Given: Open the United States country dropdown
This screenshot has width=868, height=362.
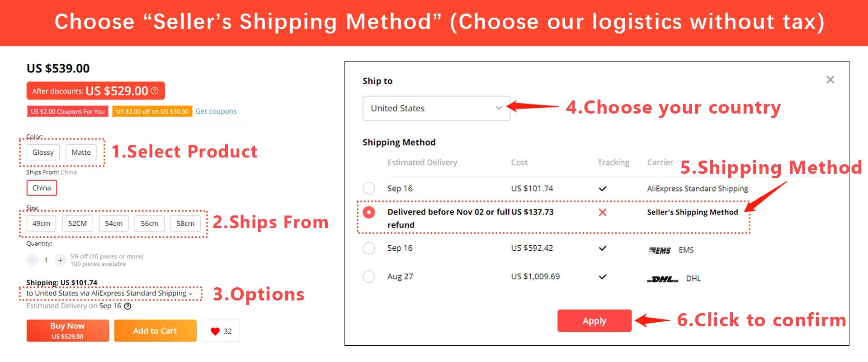Looking at the screenshot, I should (x=436, y=108).
